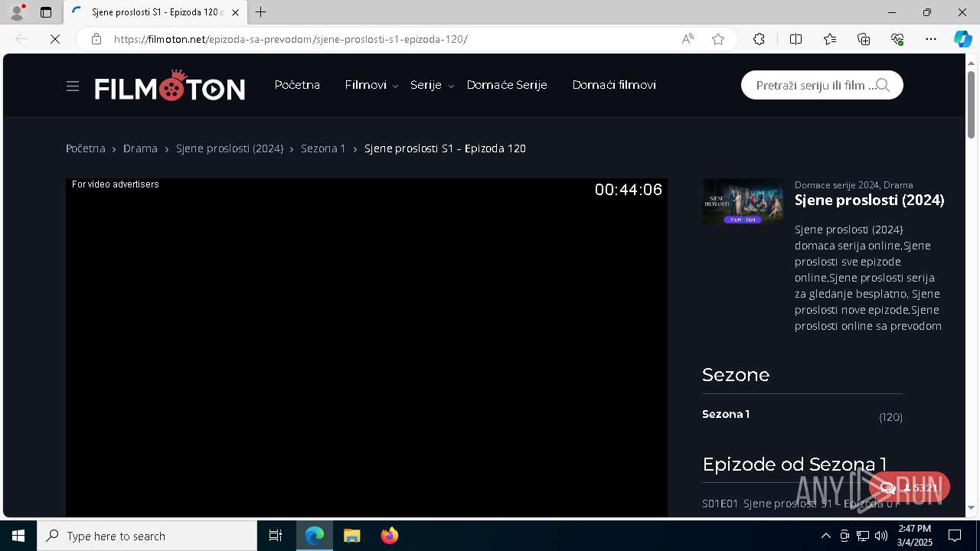This screenshot has width=980, height=551.
Task: Expand the Serije dropdown arrow
Action: (451, 86)
